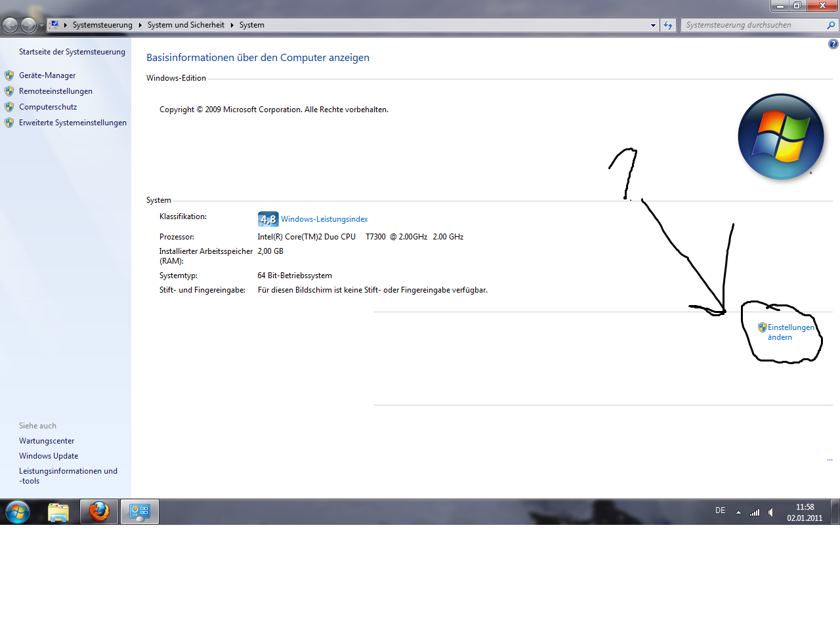
Task: Open the recent pages dropdown beside Forward
Action: (42, 26)
